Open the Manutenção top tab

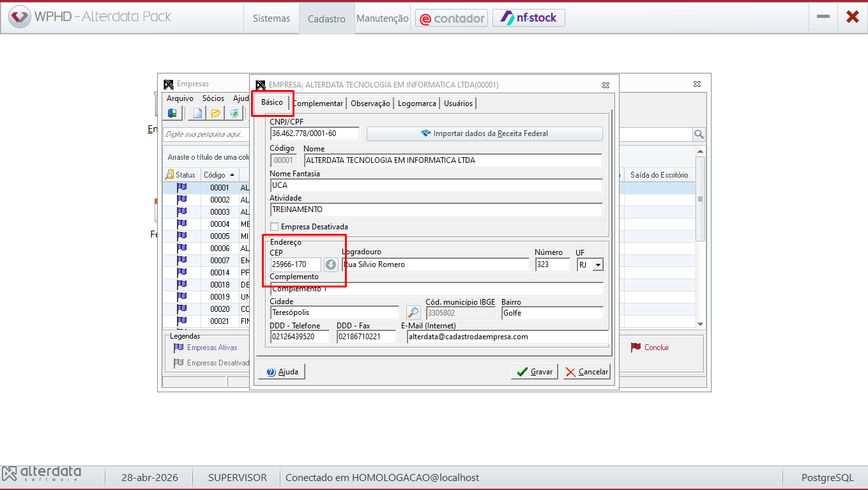tap(383, 19)
